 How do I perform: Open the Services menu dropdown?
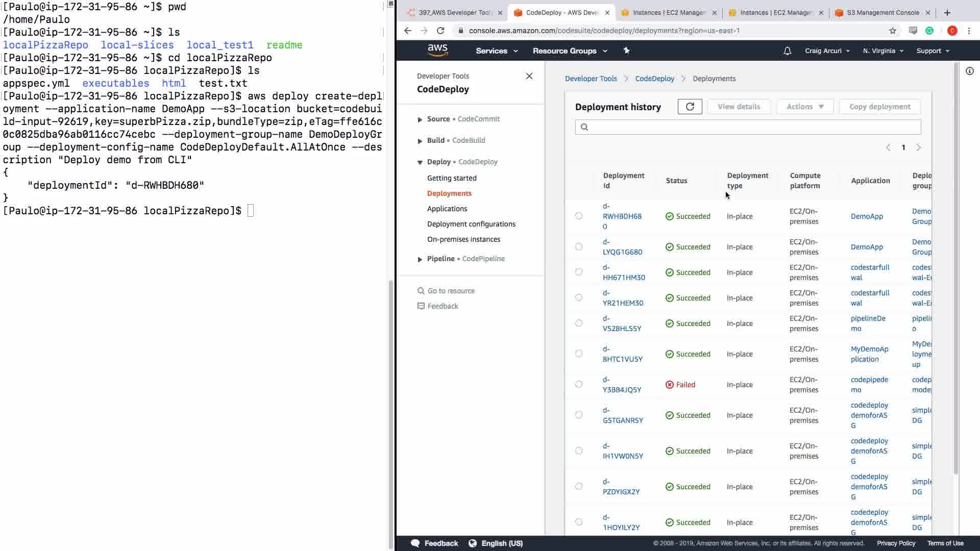click(496, 51)
